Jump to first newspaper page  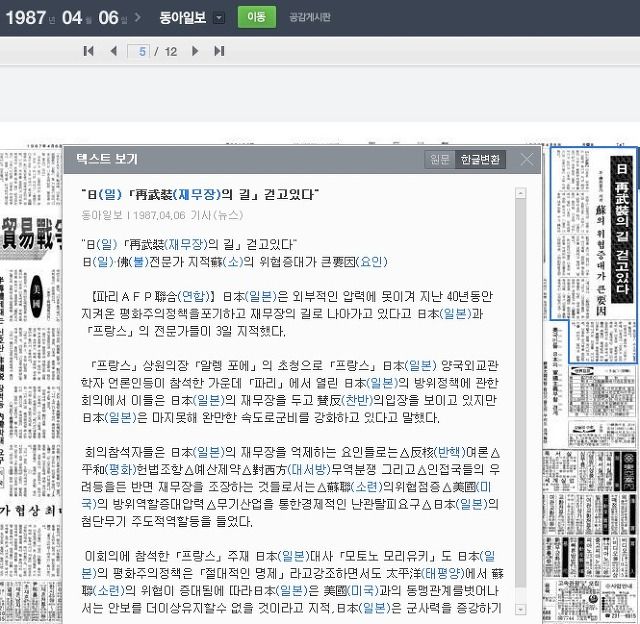[89, 51]
